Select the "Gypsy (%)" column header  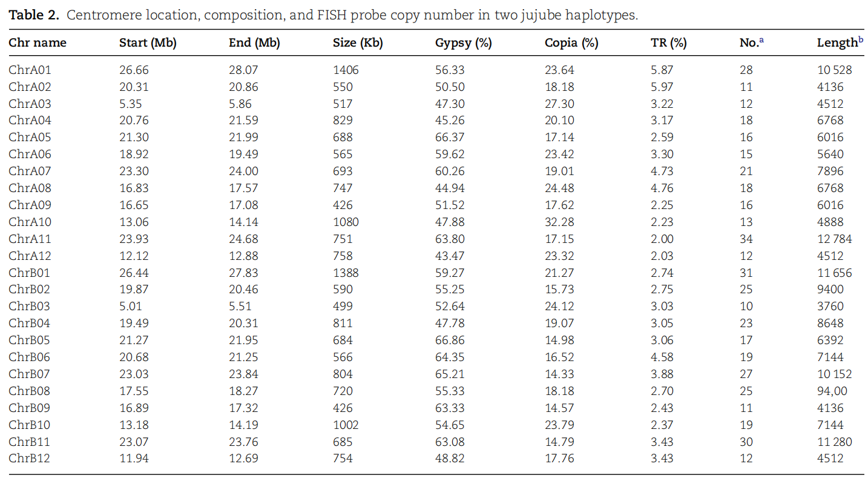click(x=463, y=43)
